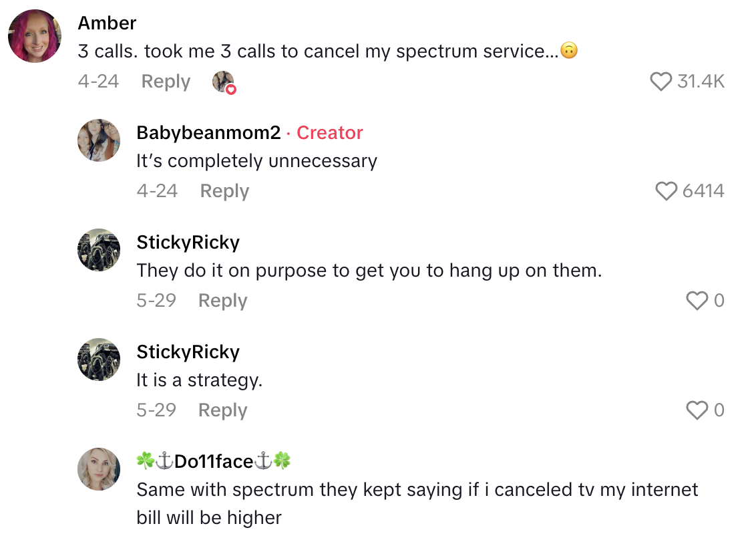Open the Creator badge next to Babybeanmom2
Image resolution: width=756 pixels, height=536 pixels.
(329, 132)
